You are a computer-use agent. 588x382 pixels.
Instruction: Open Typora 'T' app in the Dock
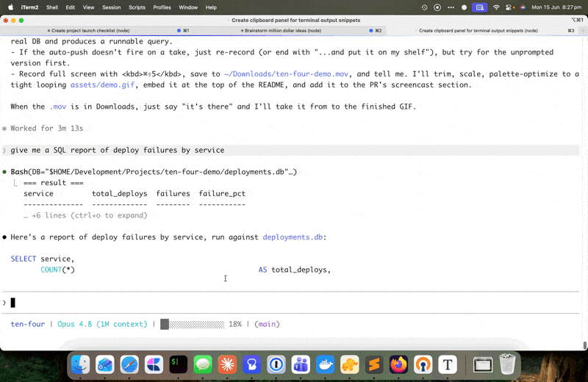448,364
